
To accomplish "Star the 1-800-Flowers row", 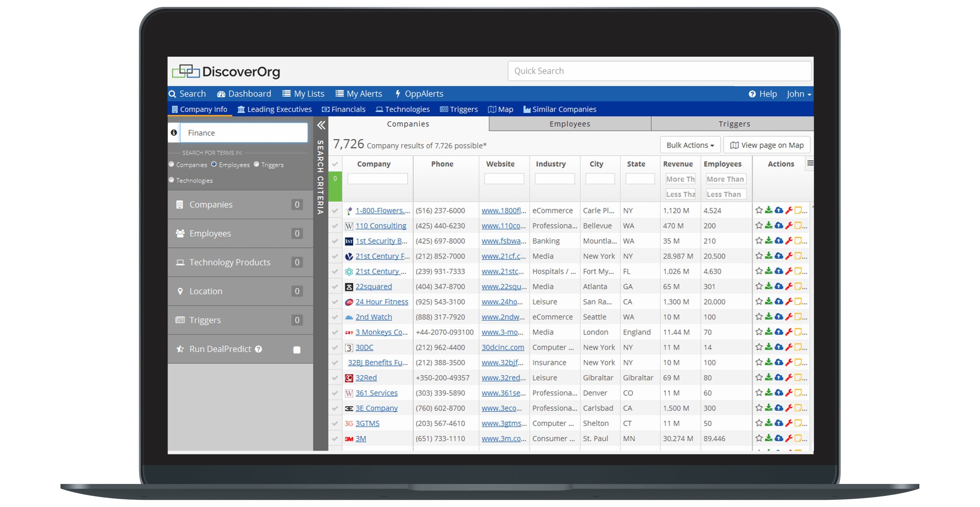I will click(x=759, y=210).
